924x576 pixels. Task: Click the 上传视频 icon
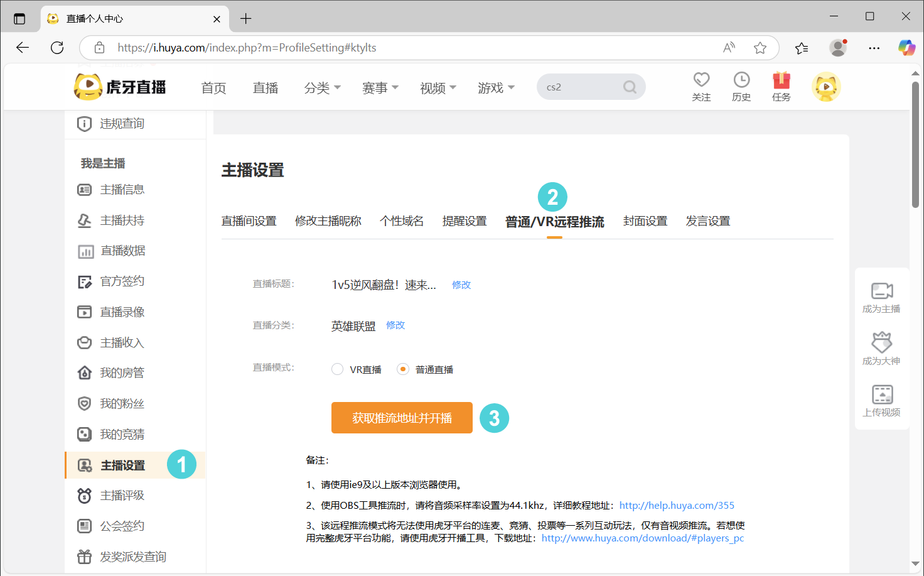pos(881,395)
